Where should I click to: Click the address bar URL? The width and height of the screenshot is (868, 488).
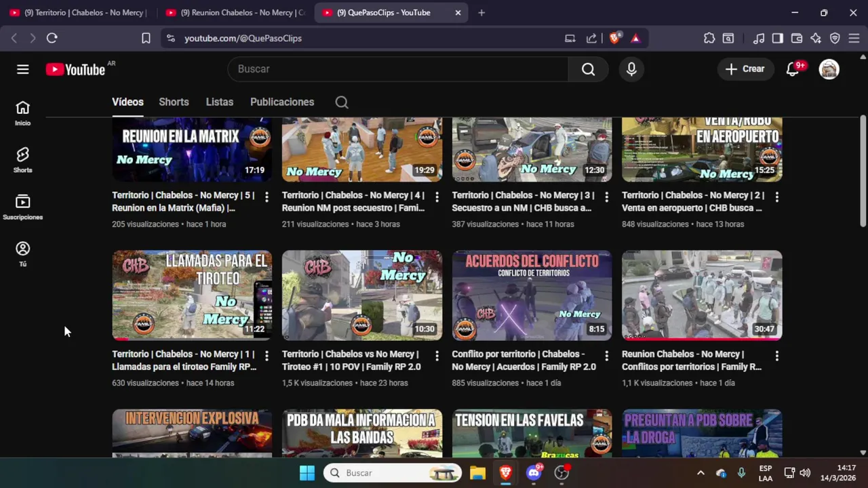pyautogui.click(x=243, y=39)
